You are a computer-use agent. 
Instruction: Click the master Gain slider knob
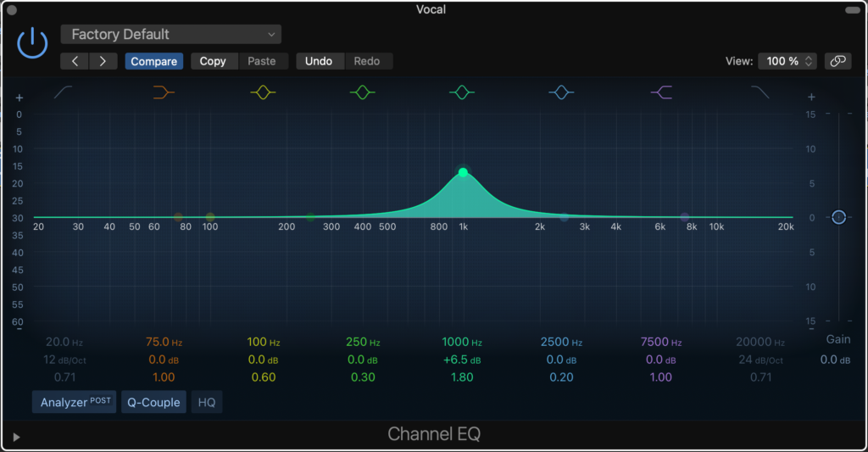(x=838, y=217)
